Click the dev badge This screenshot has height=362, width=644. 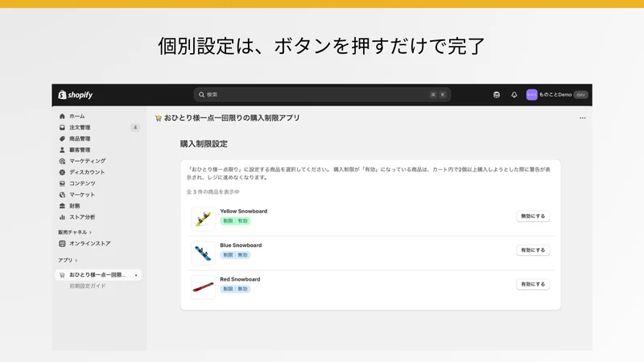tap(580, 95)
